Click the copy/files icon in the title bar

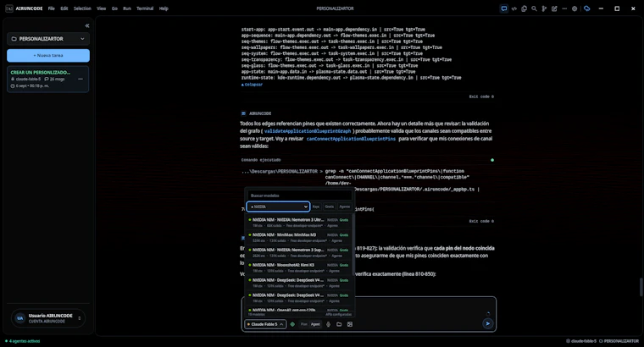coord(524,8)
